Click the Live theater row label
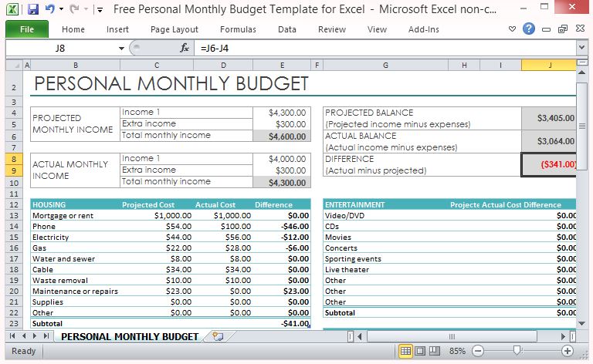The height and width of the screenshot is (364, 593). click(347, 270)
